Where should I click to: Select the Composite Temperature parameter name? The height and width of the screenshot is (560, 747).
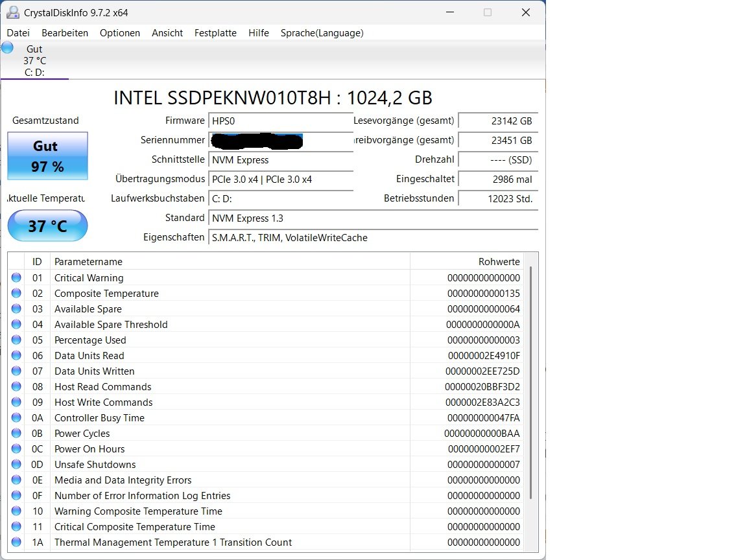pyautogui.click(x=107, y=294)
